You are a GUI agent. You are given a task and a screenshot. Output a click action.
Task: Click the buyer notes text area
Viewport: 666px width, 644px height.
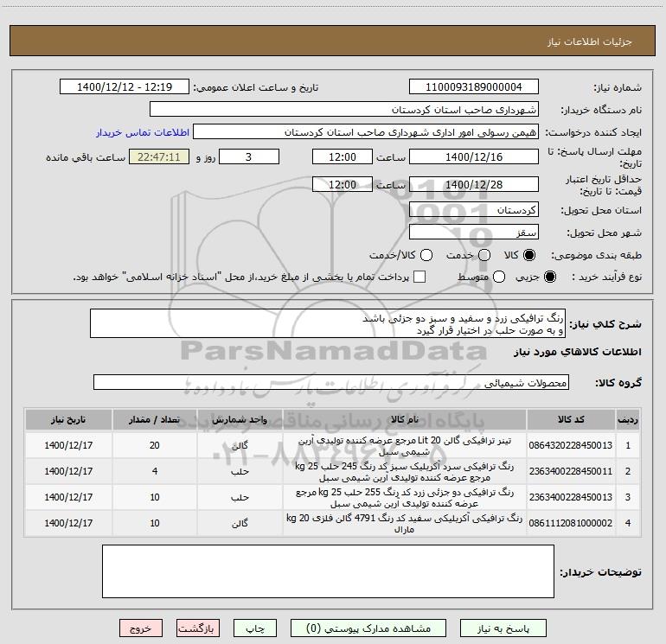tap(328, 571)
